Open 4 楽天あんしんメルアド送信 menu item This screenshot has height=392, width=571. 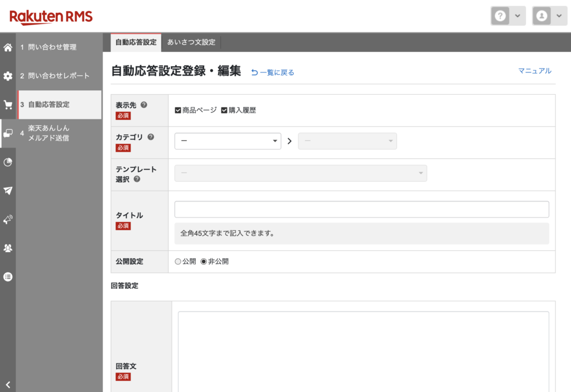[x=59, y=133]
